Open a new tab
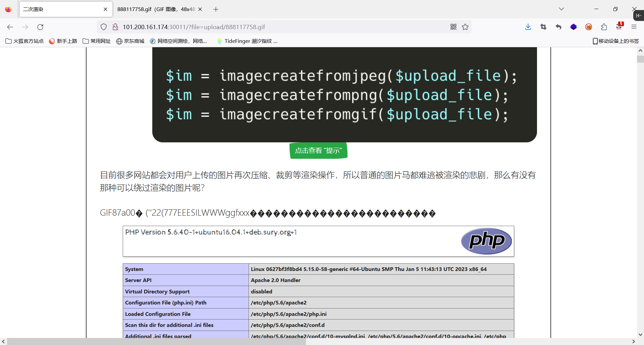This screenshot has width=644, height=345. 216,9
